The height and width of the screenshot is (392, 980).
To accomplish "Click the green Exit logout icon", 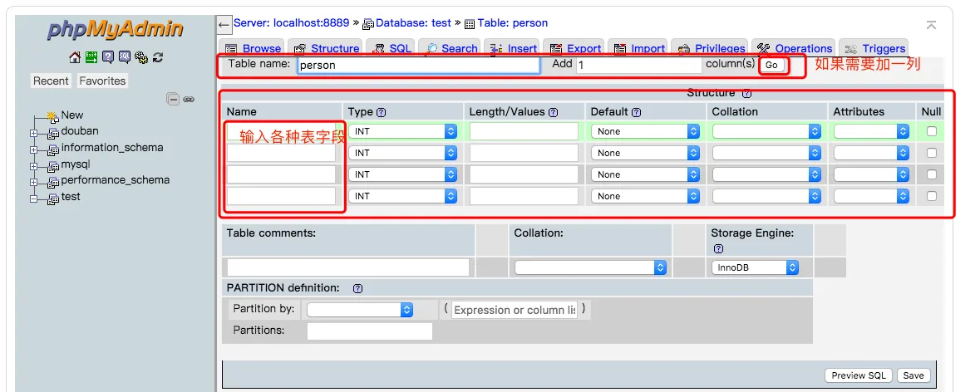I will tap(91, 57).
